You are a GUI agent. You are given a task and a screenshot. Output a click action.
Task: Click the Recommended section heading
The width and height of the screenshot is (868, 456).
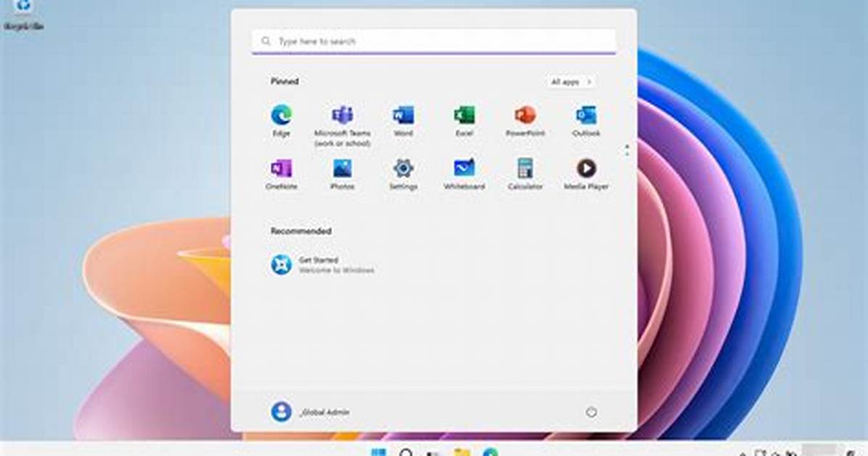click(301, 231)
